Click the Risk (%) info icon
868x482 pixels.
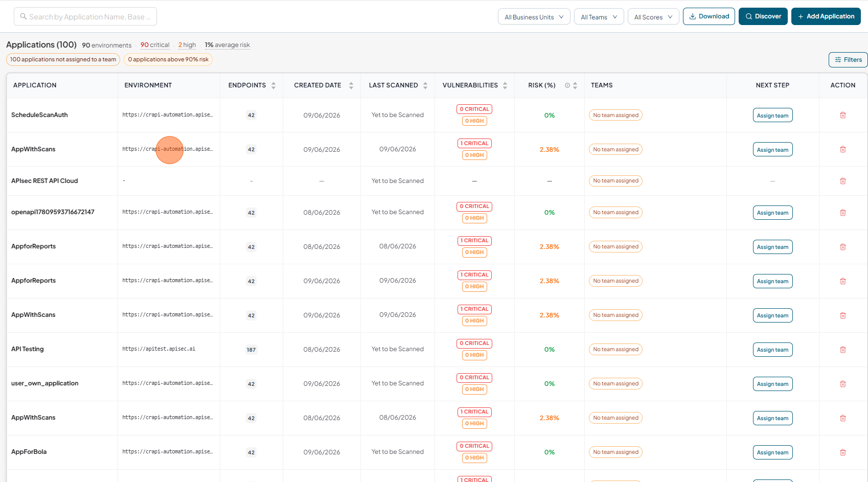click(x=567, y=85)
